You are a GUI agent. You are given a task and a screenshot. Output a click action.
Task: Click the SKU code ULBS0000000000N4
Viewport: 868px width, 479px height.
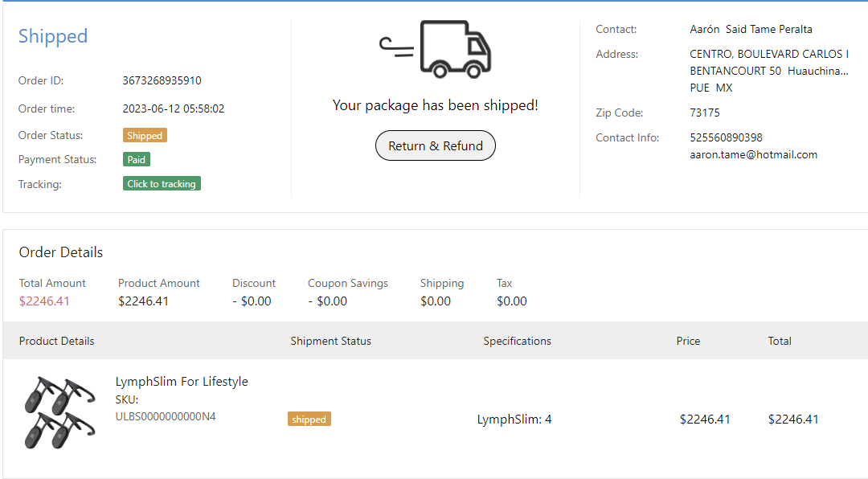pyautogui.click(x=166, y=416)
